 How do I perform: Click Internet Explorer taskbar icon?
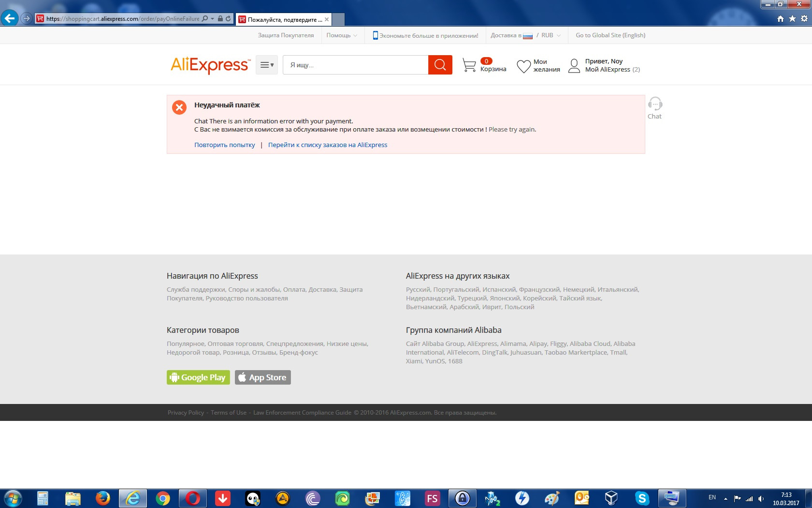pos(133,498)
